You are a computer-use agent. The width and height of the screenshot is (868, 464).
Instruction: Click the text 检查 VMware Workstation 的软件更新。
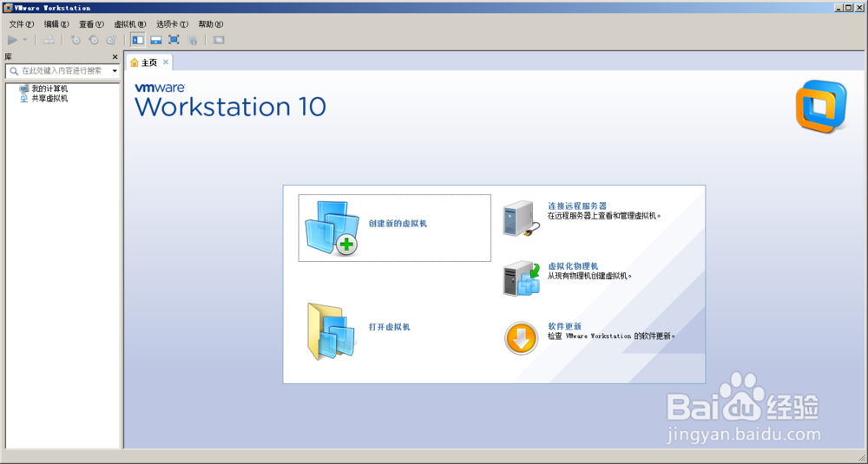[612, 336]
